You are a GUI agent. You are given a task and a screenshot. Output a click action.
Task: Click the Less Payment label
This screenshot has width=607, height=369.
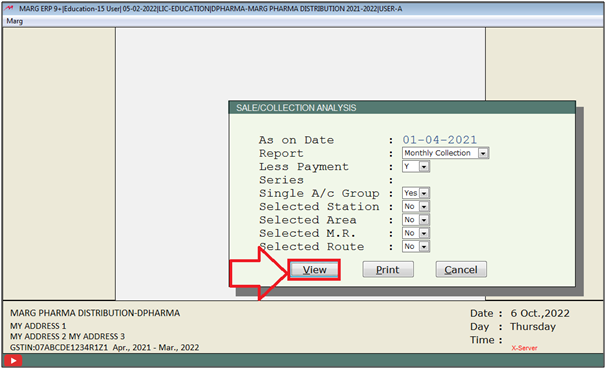tap(304, 166)
